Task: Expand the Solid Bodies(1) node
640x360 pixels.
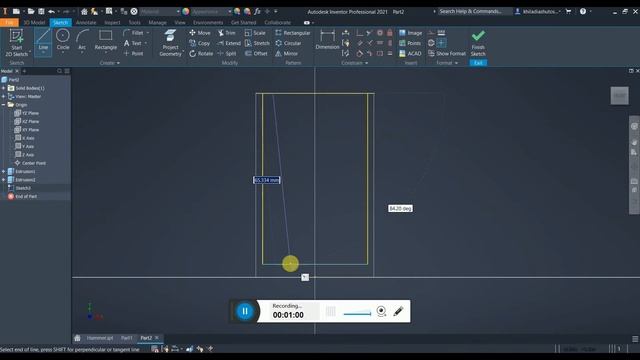Action: pyautogui.click(x=4, y=88)
